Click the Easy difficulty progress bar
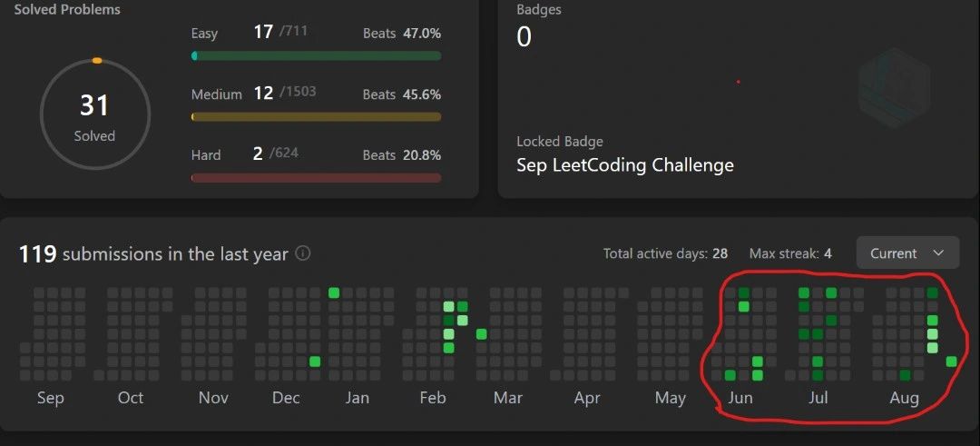 point(316,56)
